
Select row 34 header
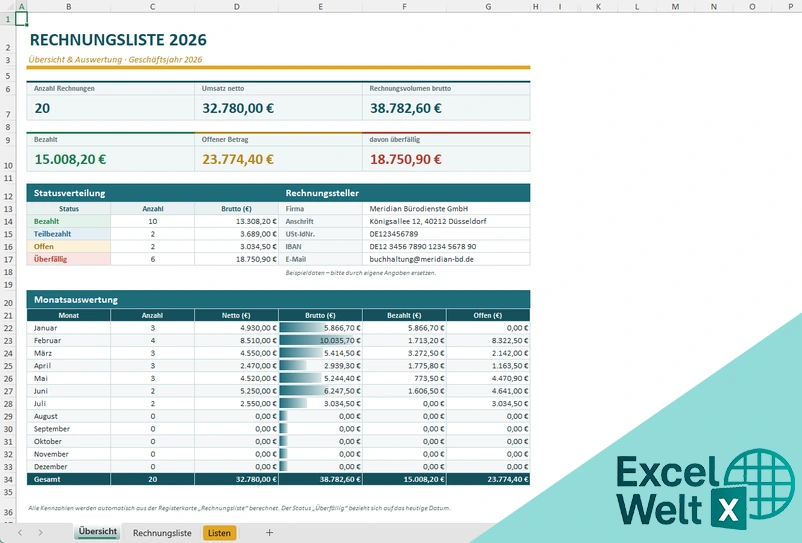[x=8, y=479]
